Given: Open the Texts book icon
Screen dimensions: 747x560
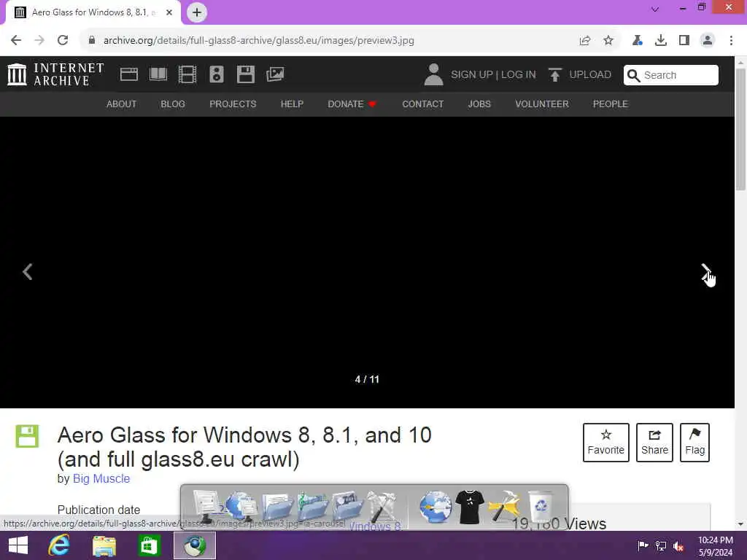Looking at the screenshot, I should tap(158, 74).
